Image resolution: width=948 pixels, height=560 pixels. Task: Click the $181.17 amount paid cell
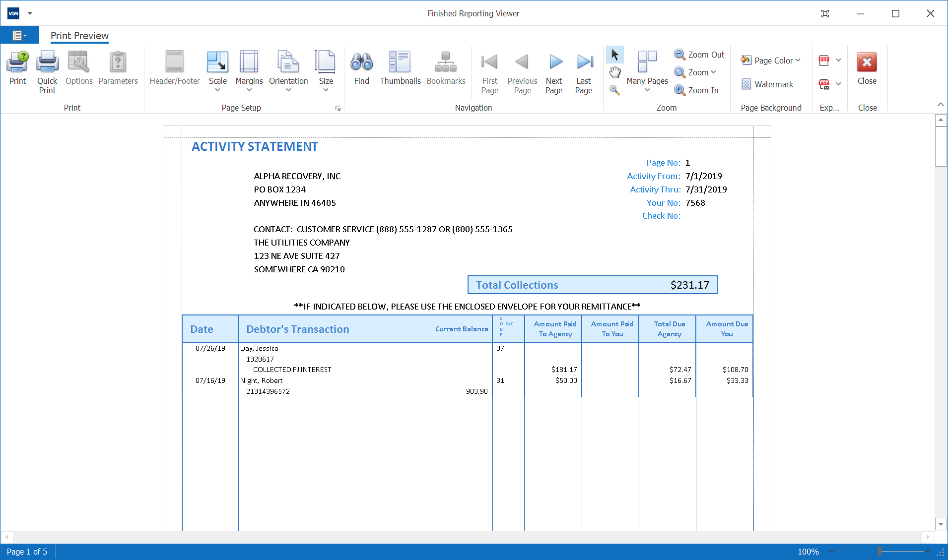(x=564, y=370)
